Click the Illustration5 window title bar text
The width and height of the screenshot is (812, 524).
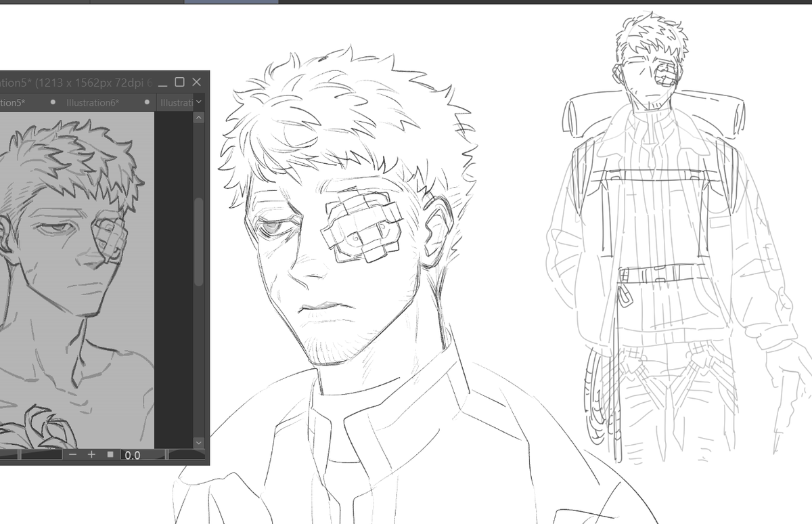(x=76, y=83)
